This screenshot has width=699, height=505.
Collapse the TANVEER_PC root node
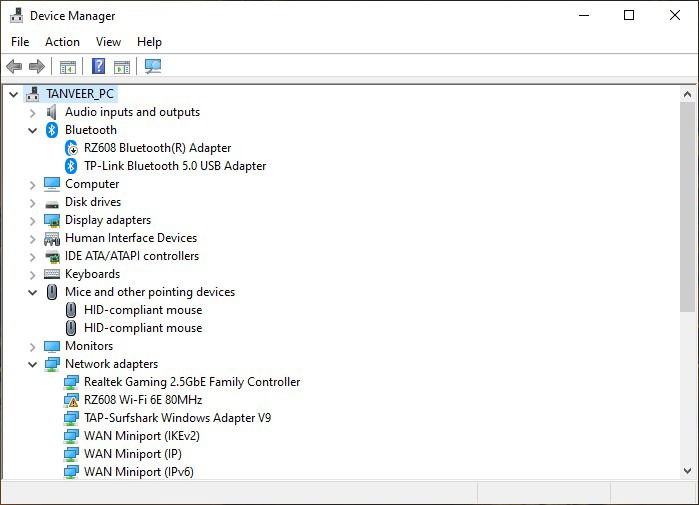tap(14, 94)
